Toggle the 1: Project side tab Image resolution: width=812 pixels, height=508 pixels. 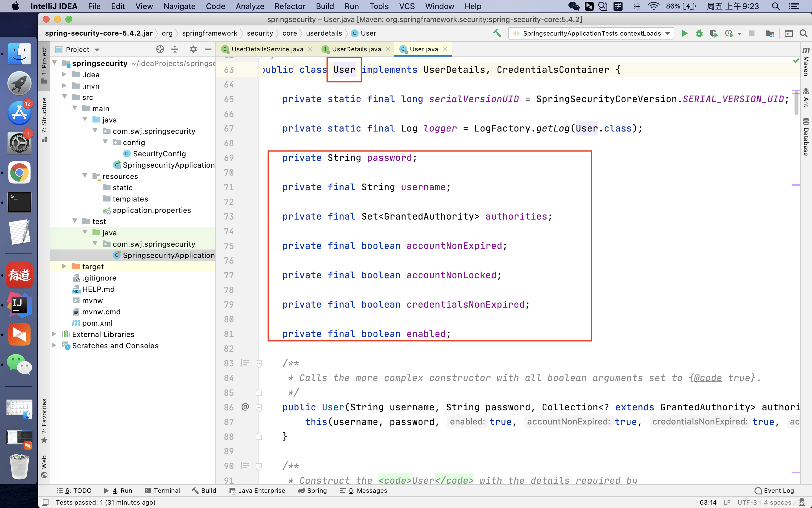44,65
